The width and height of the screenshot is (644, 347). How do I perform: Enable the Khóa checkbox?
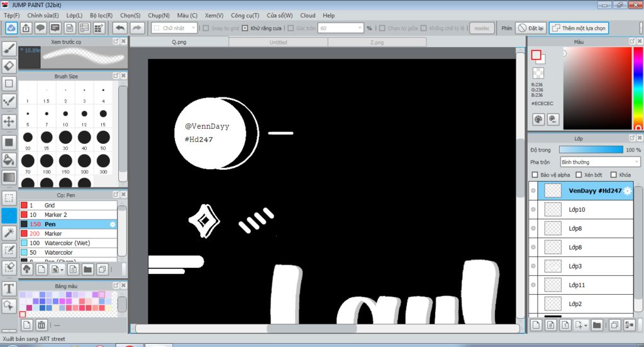[x=614, y=175]
